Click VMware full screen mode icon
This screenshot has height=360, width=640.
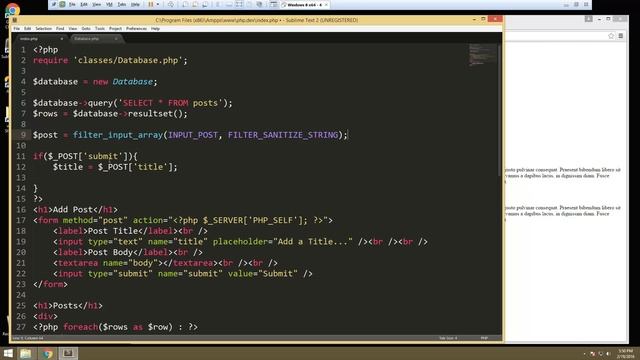click(239, 4)
